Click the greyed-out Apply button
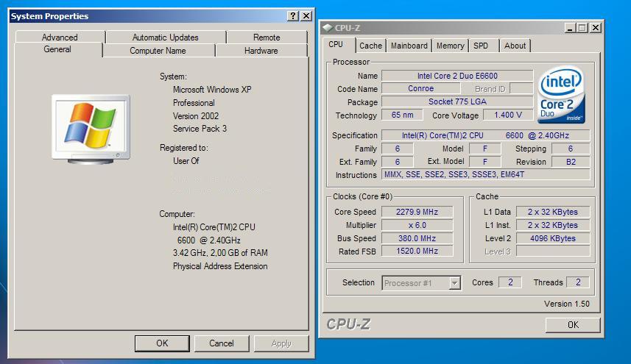Screen dimensions: 631x364 tap(281, 343)
